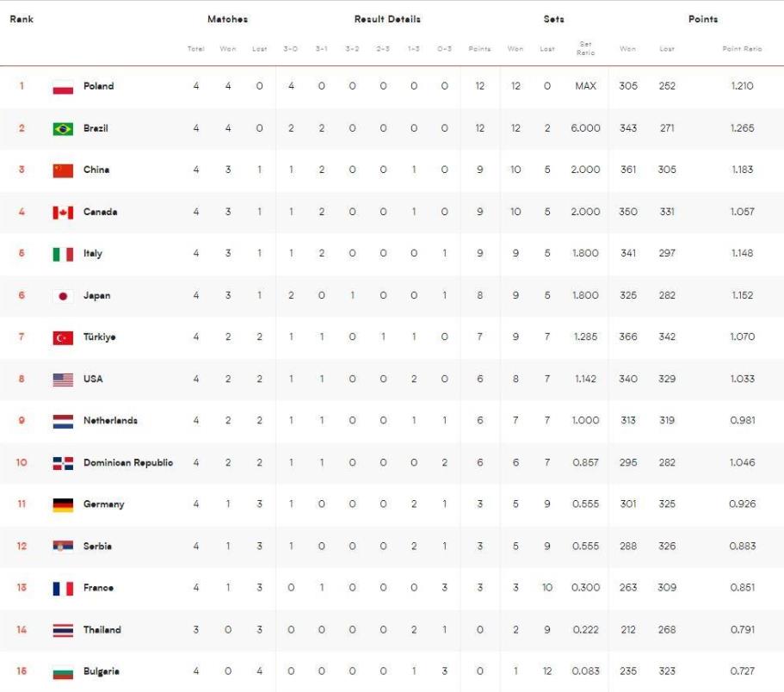Open the Thailand team link
Screen dimensions: 784x692
(x=102, y=630)
